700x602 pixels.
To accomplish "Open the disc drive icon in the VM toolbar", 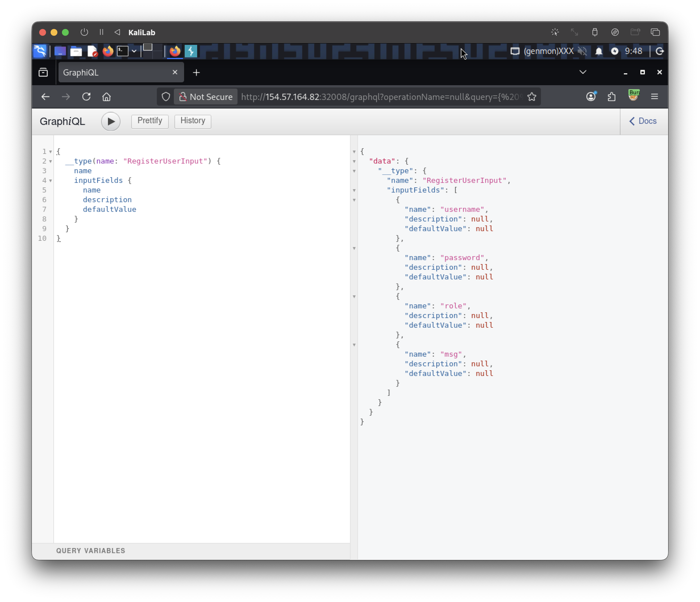I will tap(615, 32).
